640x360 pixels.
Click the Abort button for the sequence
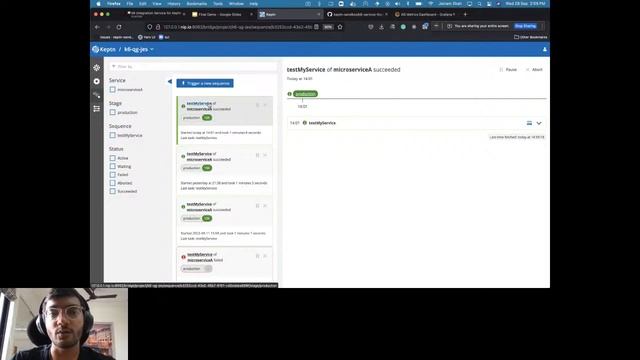point(534,70)
